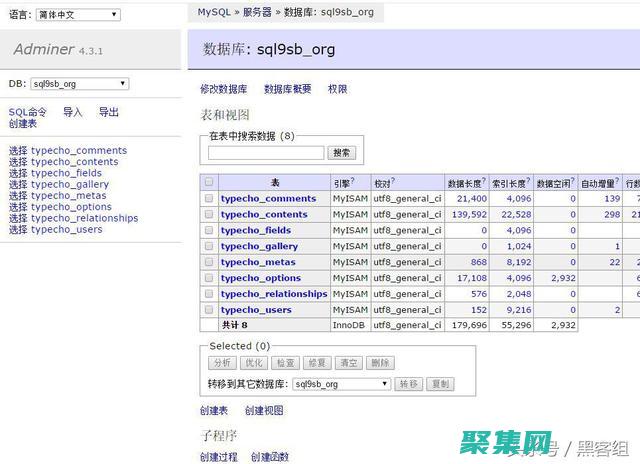Open the DB selector dropdown in sidebar
The height and width of the screenshot is (464, 640).
tap(79, 84)
